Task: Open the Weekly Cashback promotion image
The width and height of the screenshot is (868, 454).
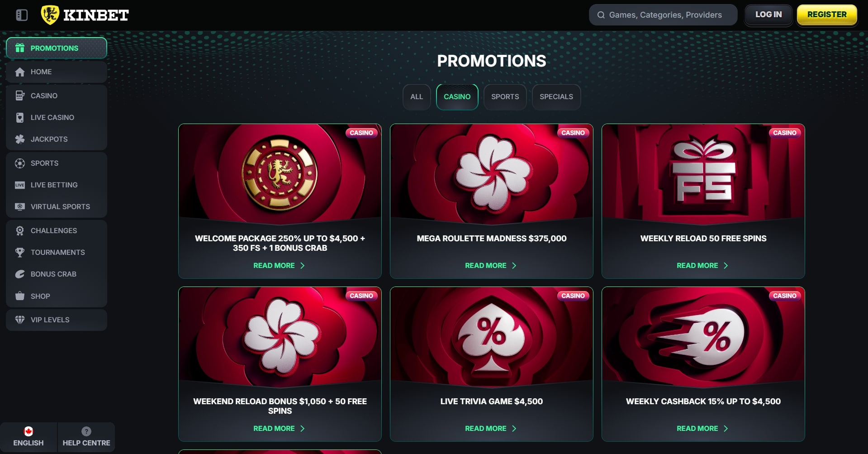Action: tap(703, 337)
